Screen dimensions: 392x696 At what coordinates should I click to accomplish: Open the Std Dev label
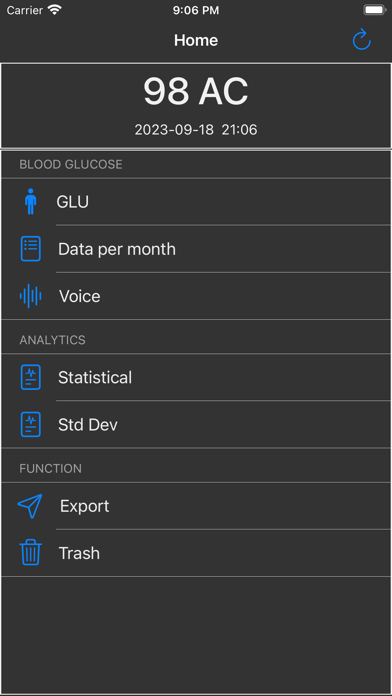88,425
